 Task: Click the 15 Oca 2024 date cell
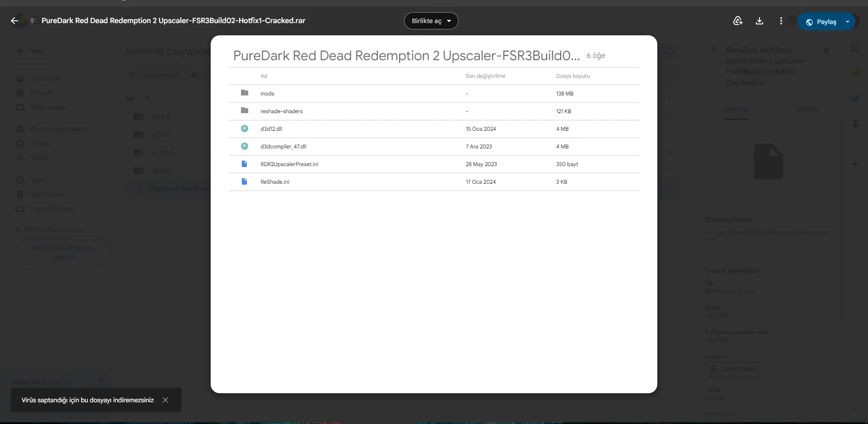(481, 129)
